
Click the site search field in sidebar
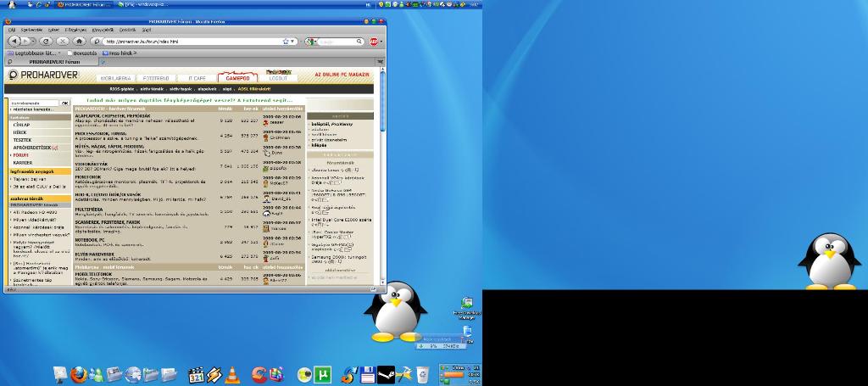click(x=34, y=103)
